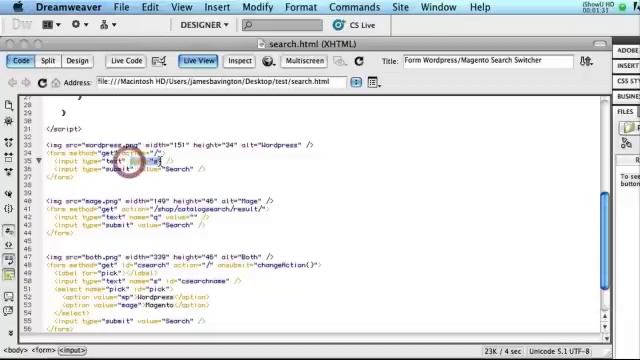The height and width of the screenshot is (360, 640).
Task: Open the address history dropdown arrow
Action: [x=356, y=82]
